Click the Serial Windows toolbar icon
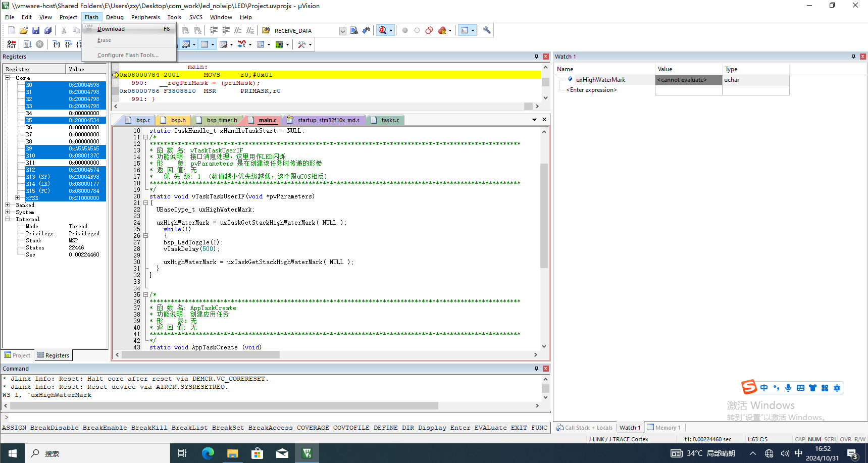 (x=223, y=44)
